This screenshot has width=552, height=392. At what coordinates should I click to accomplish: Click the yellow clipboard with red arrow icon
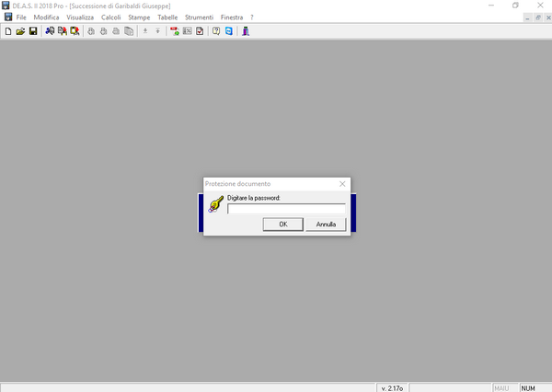[75, 31]
